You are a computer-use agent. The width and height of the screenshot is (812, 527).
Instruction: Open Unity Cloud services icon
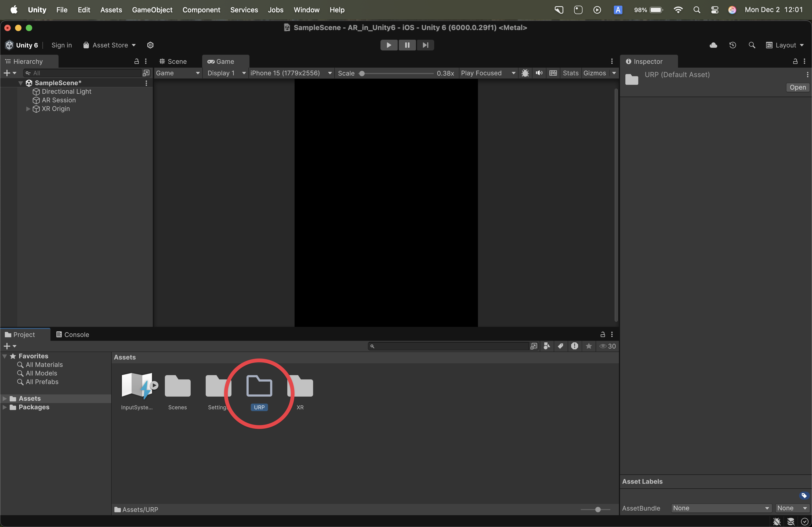[713, 45]
